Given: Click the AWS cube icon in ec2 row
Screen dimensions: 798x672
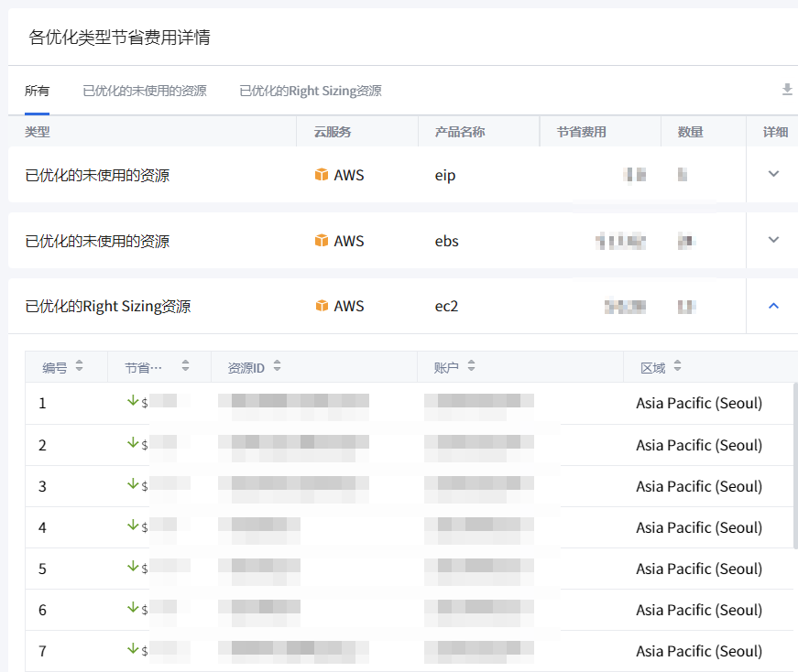Looking at the screenshot, I should click(322, 306).
